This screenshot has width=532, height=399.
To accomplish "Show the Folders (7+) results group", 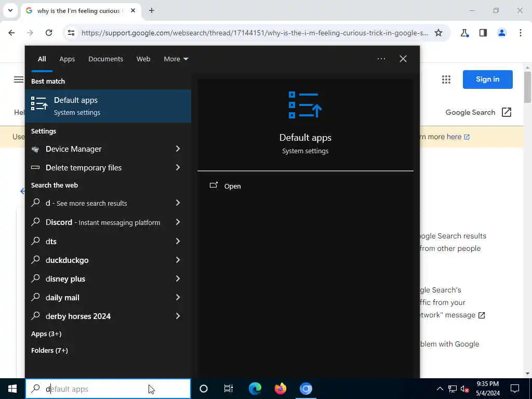I will click(x=49, y=350).
